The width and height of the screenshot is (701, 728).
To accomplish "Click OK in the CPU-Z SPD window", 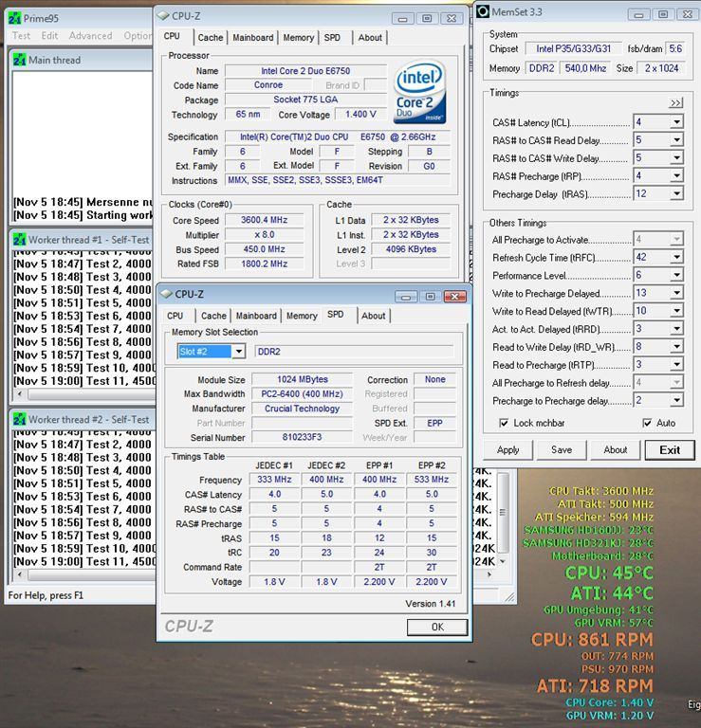I will [x=437, y=627].
